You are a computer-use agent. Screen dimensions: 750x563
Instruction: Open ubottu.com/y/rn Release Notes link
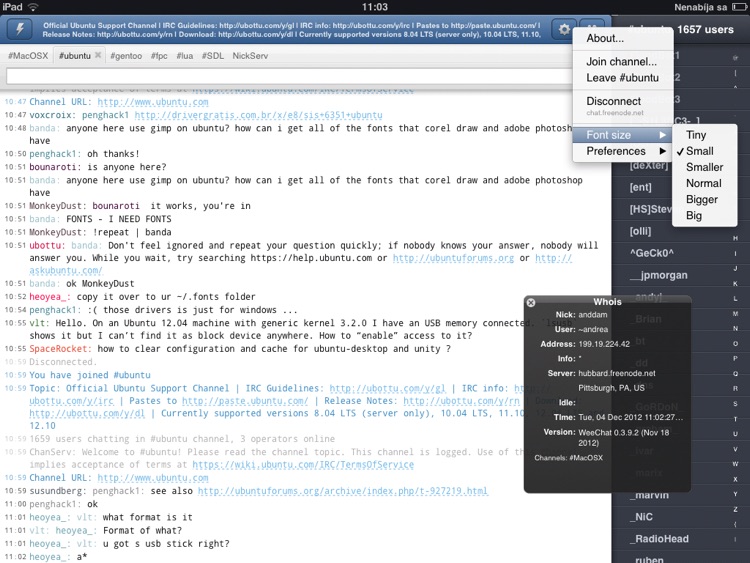462,401
